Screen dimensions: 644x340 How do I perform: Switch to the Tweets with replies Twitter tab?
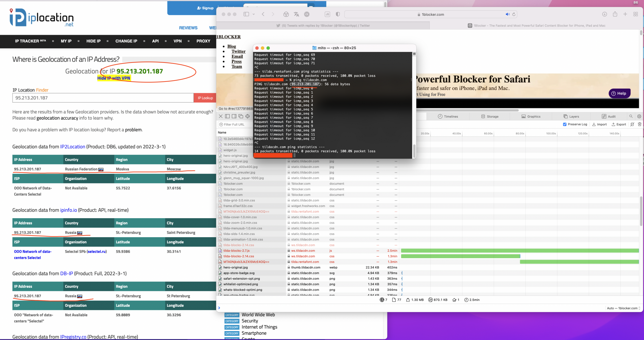tap(323, 25)
